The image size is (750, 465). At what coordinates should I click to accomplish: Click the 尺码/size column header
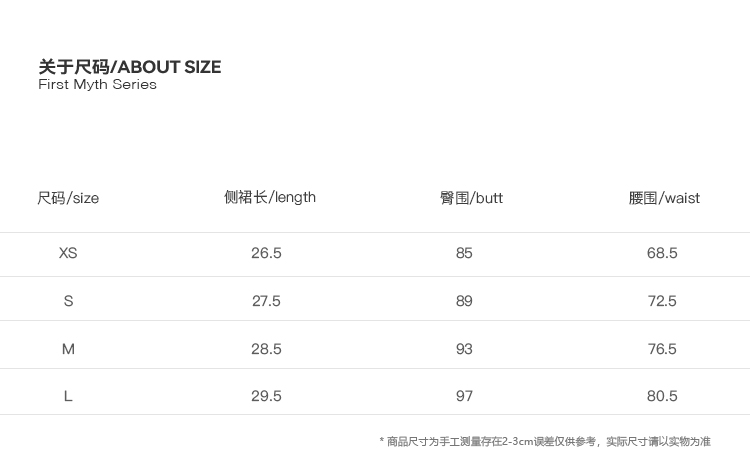(x=68, y=198)
